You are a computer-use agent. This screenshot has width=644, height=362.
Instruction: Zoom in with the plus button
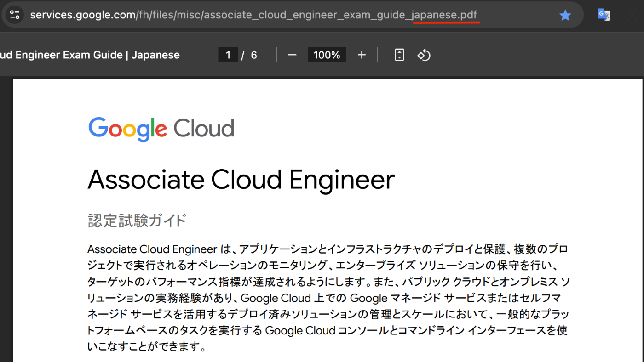[362, 55]
